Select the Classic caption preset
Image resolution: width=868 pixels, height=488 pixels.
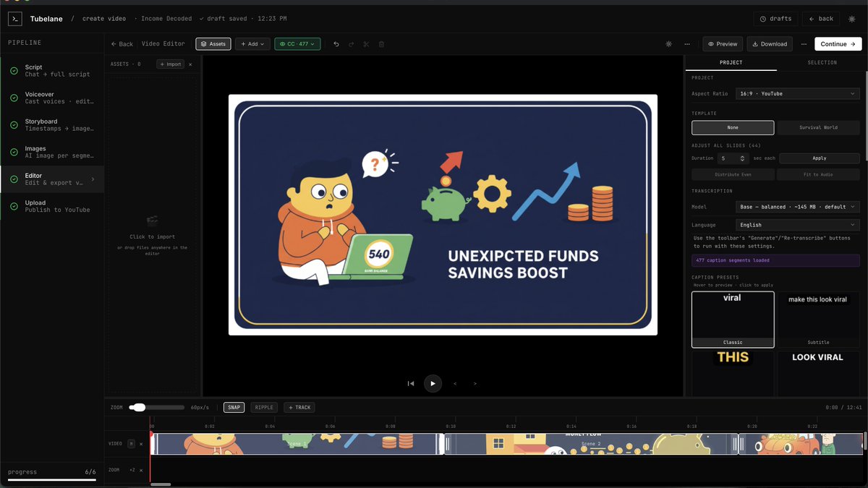[733, 320]
